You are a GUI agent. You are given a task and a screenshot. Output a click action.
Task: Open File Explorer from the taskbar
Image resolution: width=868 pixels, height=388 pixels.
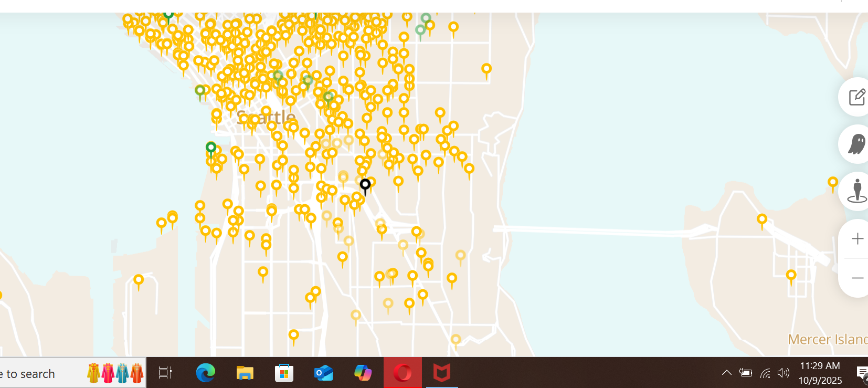point(245,373)
